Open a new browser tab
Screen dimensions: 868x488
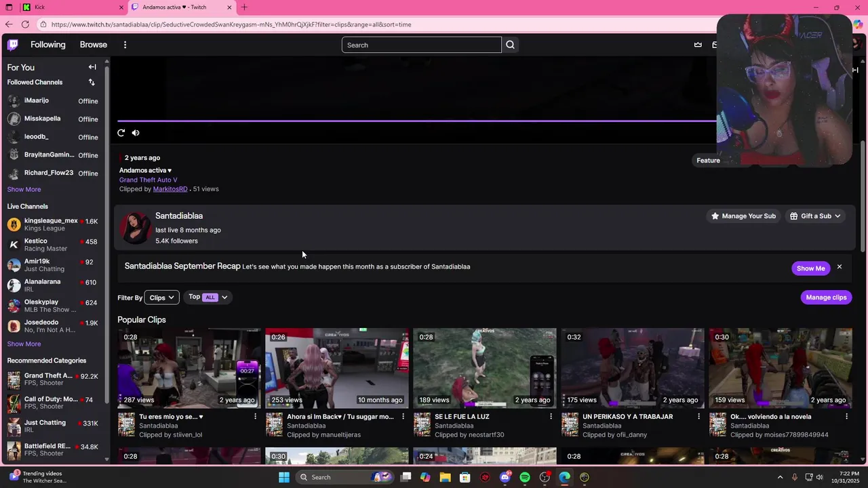[x=244, y=7]
